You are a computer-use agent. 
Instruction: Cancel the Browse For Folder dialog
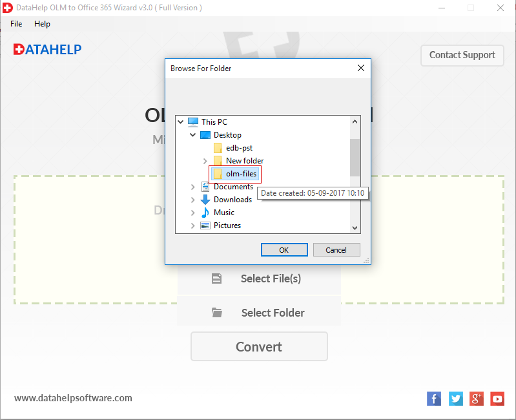tap(336, 250)
